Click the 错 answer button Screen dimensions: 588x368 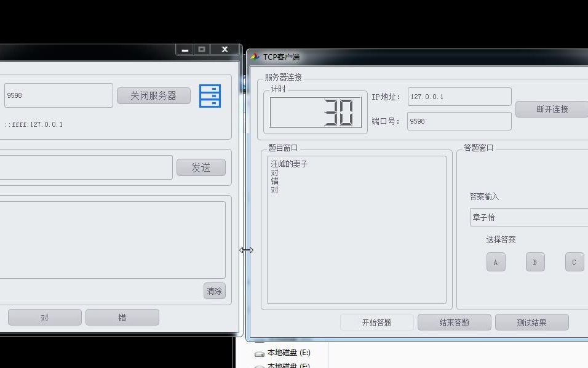(x=122, y=316)
